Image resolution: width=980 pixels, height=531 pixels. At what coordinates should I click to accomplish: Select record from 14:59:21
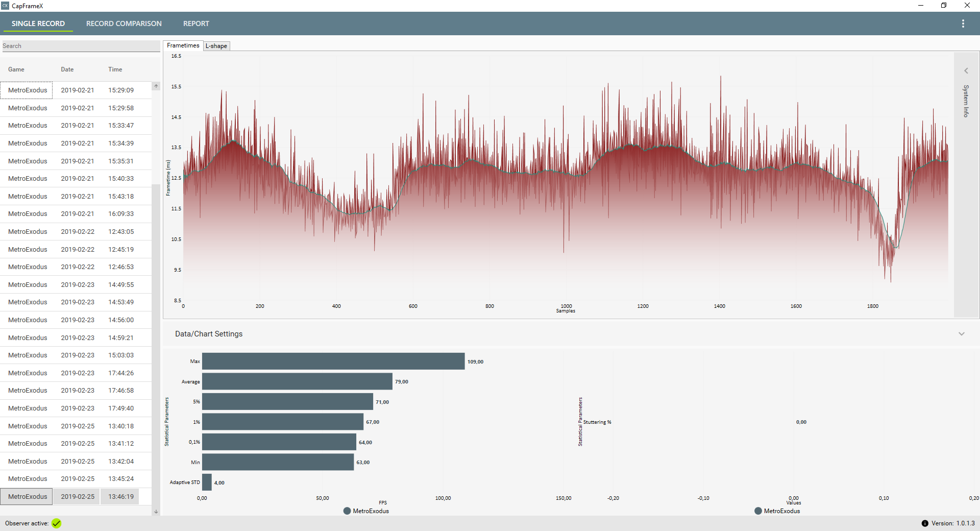click(76, 338)
